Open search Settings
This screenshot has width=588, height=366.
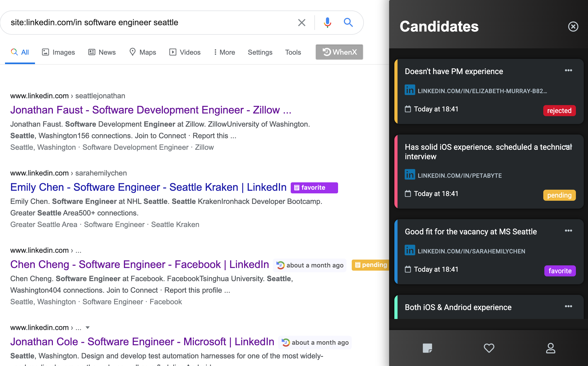pyautogui.click(x=260, y=52)
